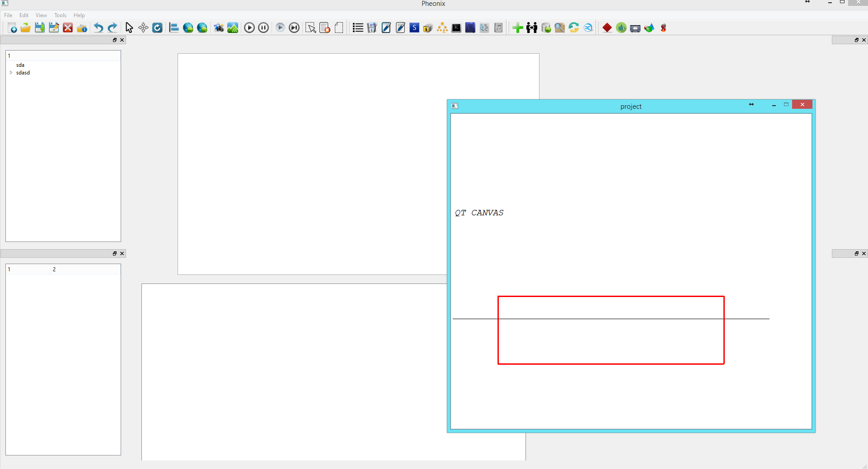The height and width of the screenshot is (469, 868).
Task: Open the bulleted list view icon
Action: (358, 28)
